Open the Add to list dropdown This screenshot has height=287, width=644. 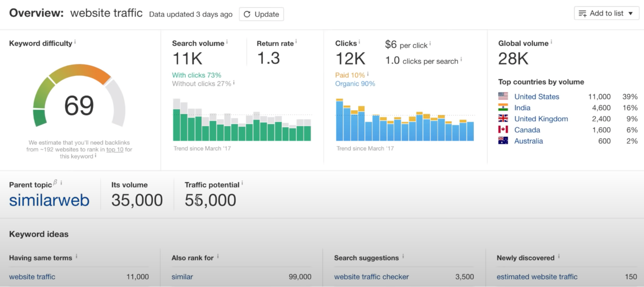click(x=606, y=14)
